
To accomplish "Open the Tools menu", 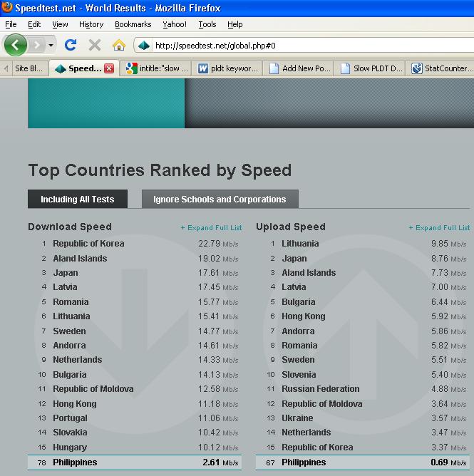I will pos(207,24).
